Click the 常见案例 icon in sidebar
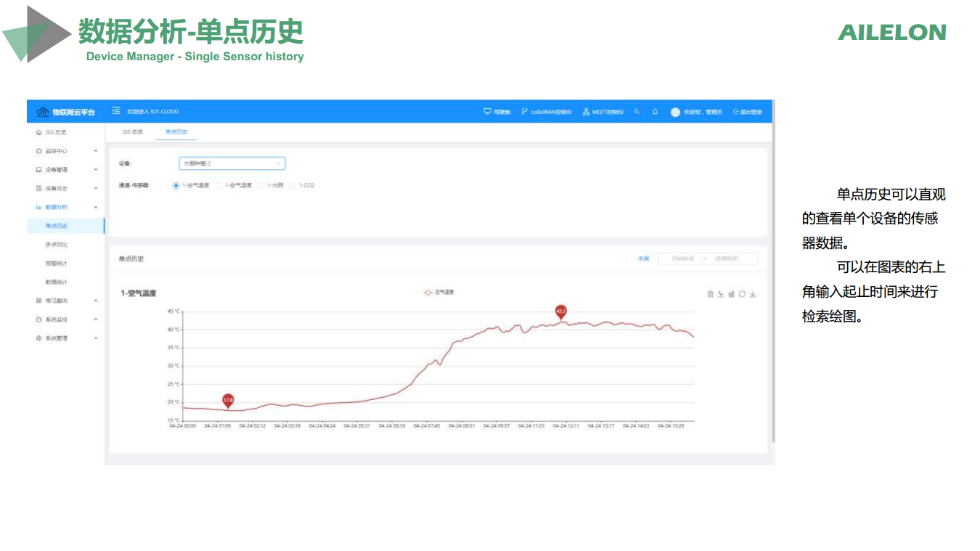980x551 pixels. click(38, 301)
